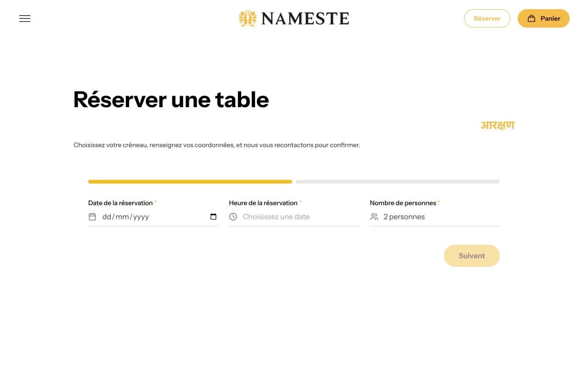Open the reservation time dropdown

click(294, 217)
